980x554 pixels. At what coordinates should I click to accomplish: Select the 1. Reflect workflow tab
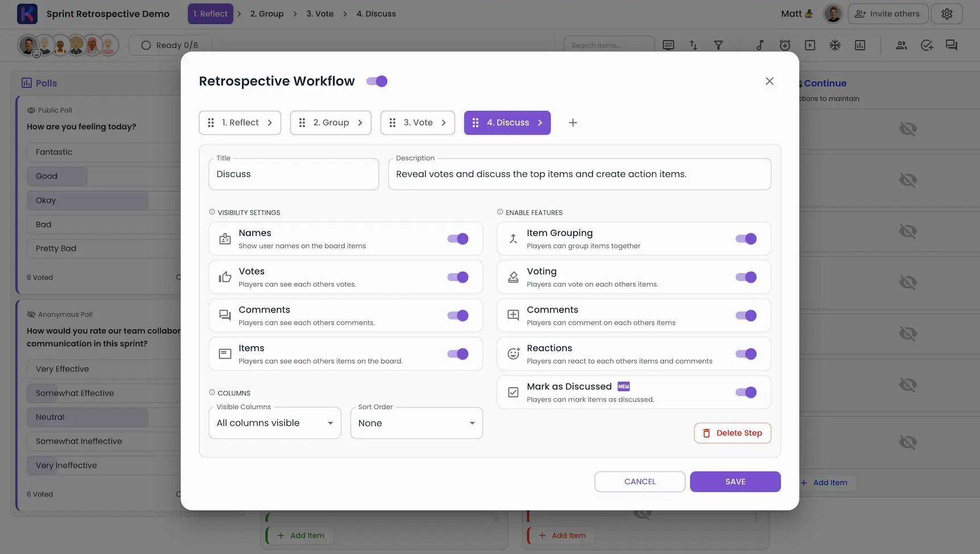click(240, 123)
